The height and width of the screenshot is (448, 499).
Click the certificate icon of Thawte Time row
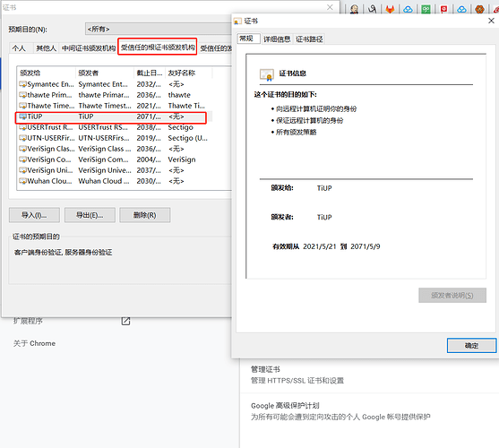coord(22,106)
